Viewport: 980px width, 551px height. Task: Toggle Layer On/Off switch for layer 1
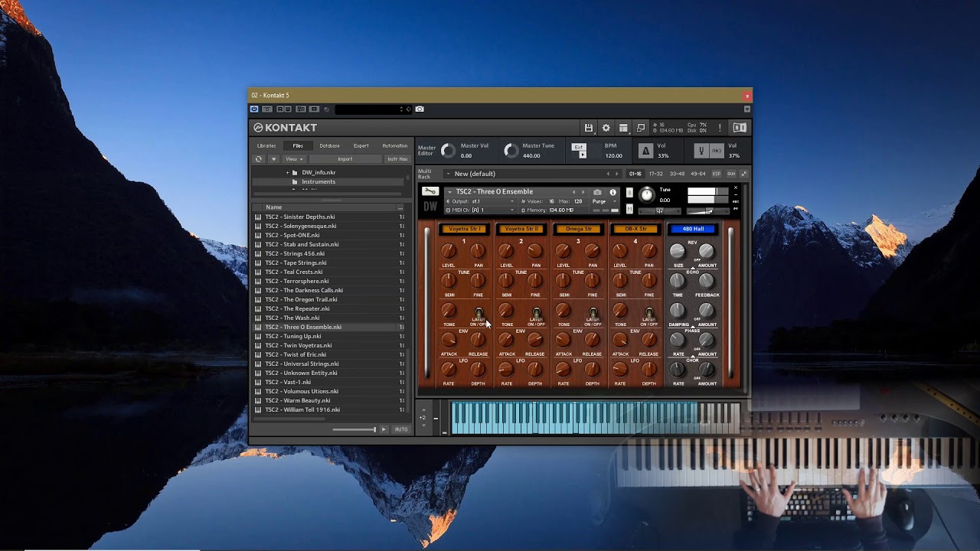click(479, 313)
